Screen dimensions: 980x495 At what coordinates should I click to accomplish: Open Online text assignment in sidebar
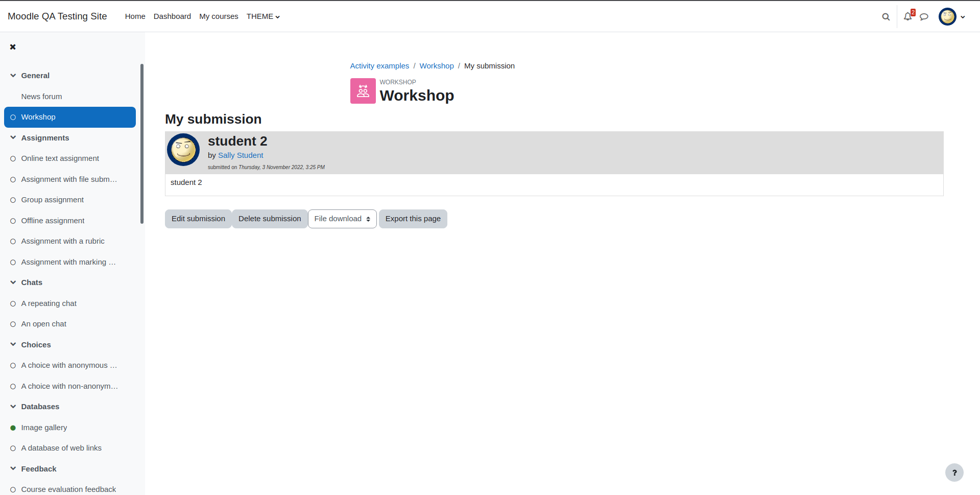pyautogui.click(x=60, y=158)
